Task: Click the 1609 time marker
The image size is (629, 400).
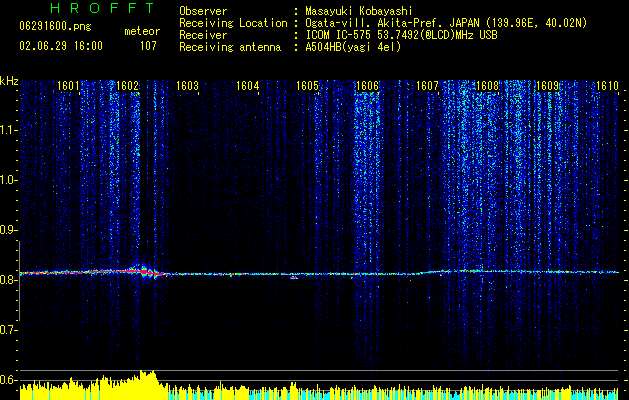Action: click(547, 86)
